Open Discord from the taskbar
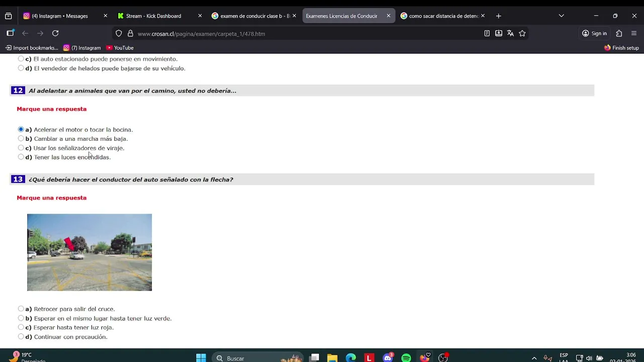The width and height of the screenshot is (644, 362). coord(387,358)
